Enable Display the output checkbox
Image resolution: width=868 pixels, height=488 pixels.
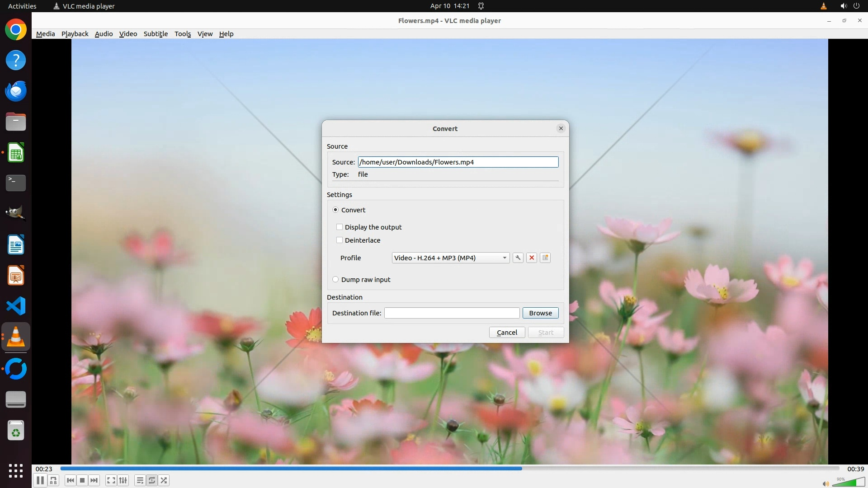click(340, 227)
